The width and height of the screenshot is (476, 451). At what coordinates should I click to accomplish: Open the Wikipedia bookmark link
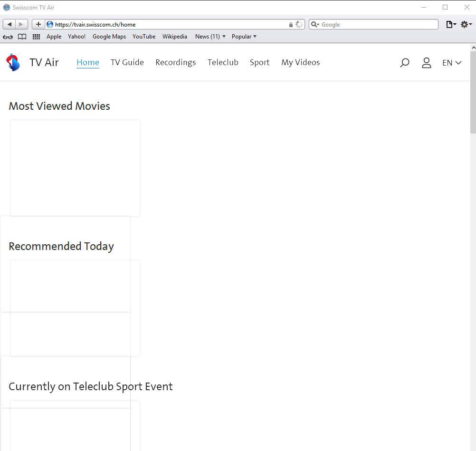click(x=174, y=37)
